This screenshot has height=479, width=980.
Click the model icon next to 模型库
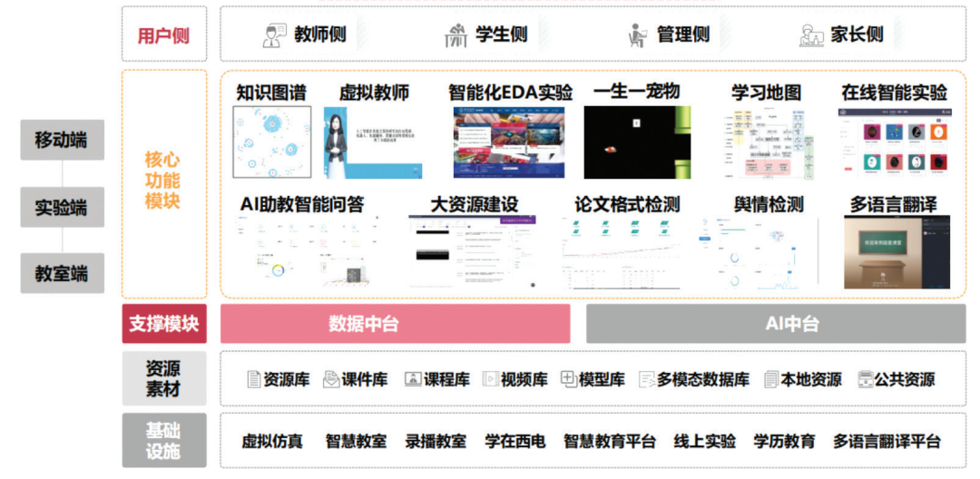click(x=569, y=379)
